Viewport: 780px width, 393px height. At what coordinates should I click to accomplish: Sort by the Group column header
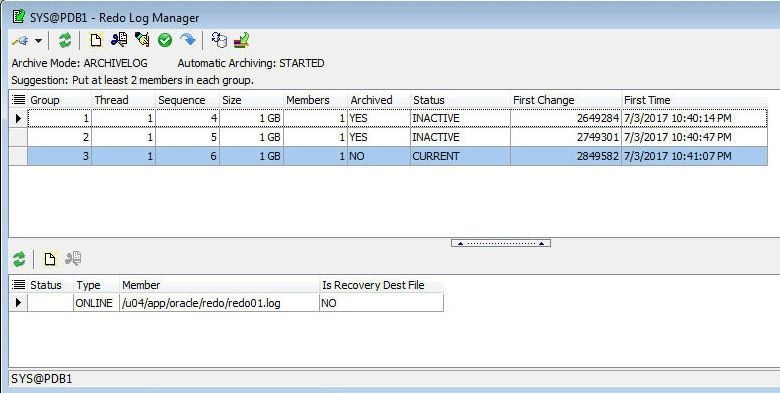[x=60, y=100]
